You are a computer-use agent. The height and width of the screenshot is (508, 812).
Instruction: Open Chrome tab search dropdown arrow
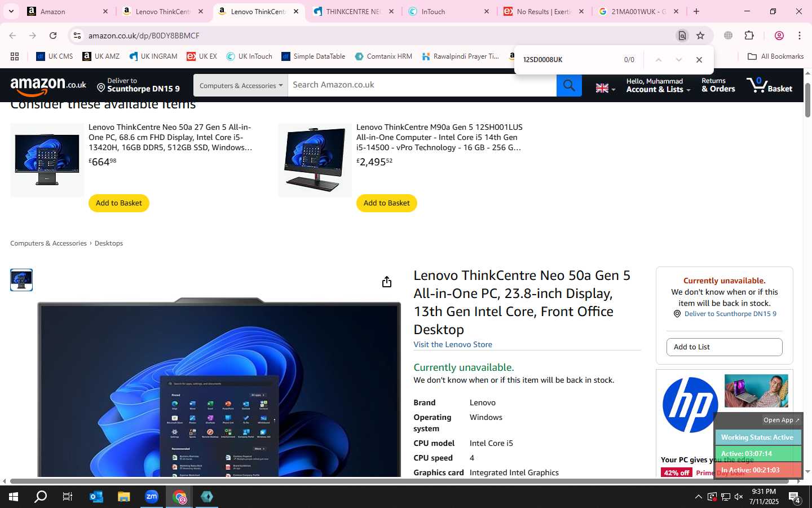pos(11,11)
